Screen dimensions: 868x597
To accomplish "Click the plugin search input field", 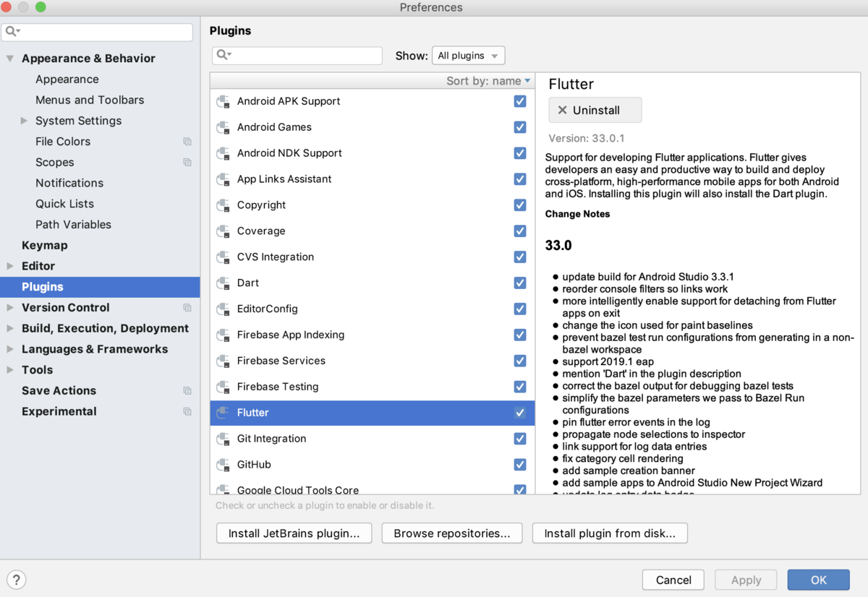I will point(297,56).
